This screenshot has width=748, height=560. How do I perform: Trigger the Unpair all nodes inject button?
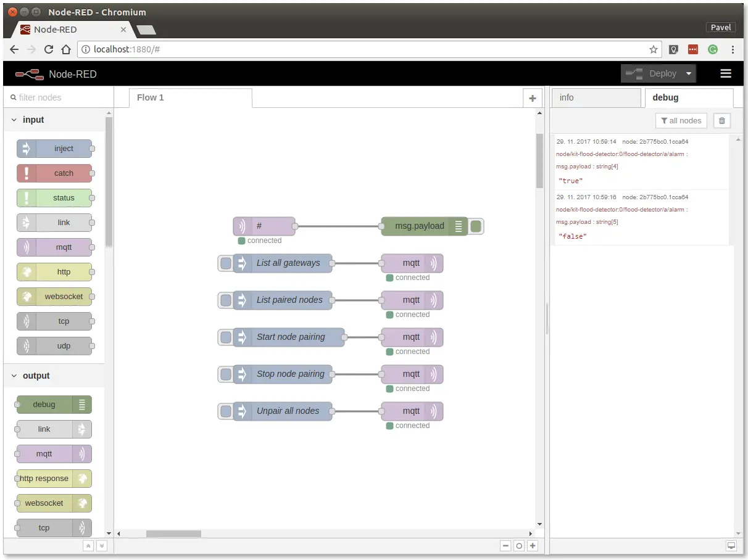point(226,411)
